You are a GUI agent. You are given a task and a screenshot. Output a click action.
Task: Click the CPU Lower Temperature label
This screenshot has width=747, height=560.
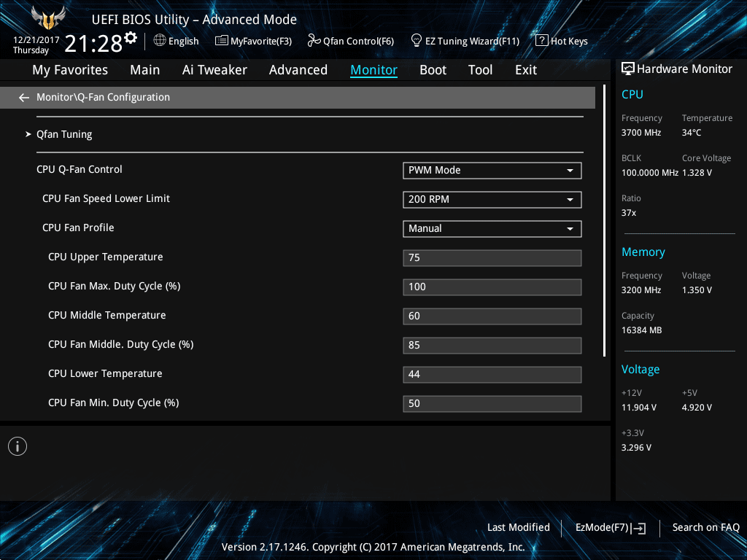point(105,374)
